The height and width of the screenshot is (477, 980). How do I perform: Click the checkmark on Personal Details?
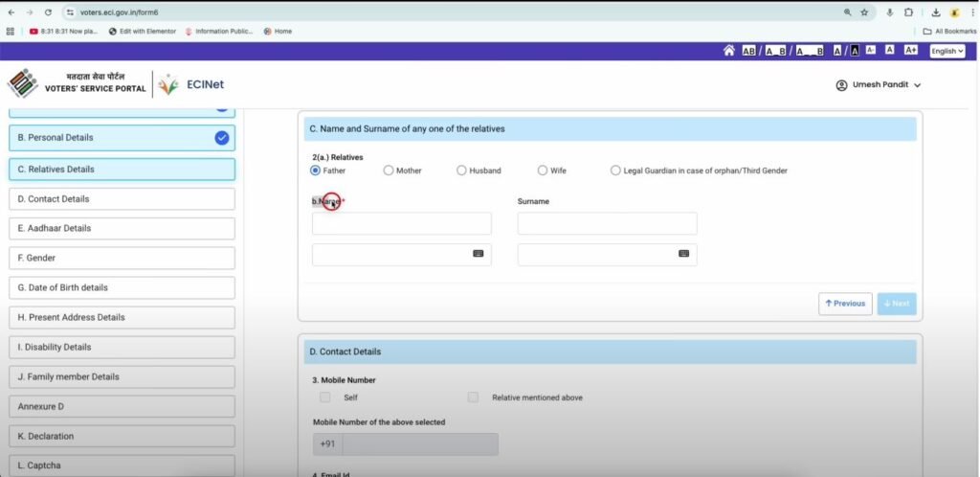pyautogui.click(x=222, y=138)
